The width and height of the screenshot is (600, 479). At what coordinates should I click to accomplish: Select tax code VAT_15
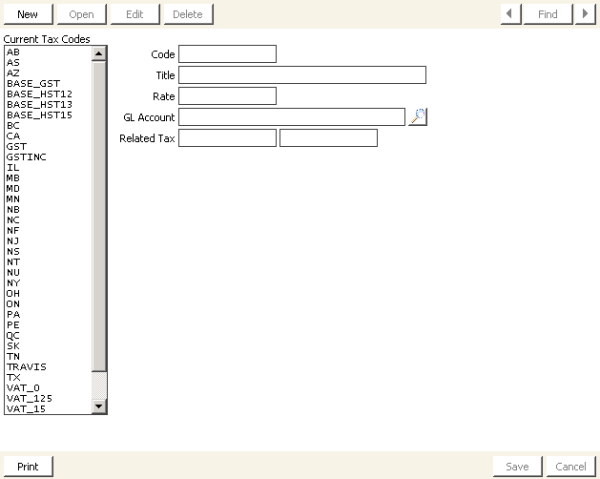48,409
